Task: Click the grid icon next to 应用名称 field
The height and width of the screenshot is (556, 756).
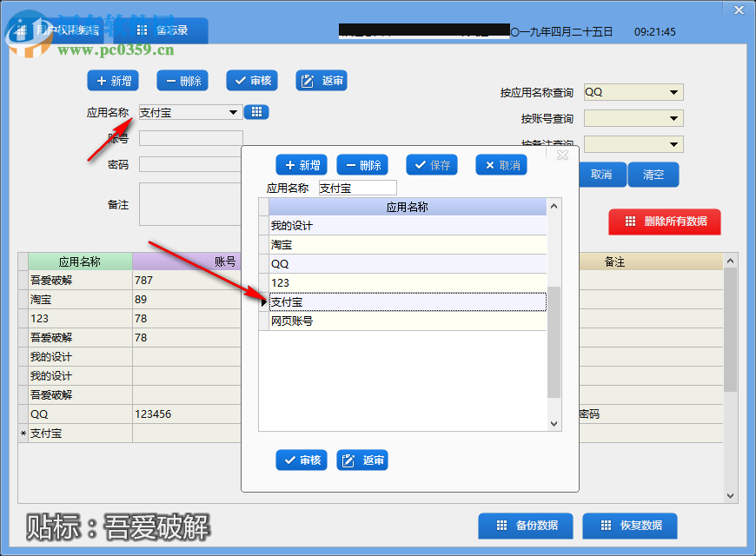Action: click(255, 112)
